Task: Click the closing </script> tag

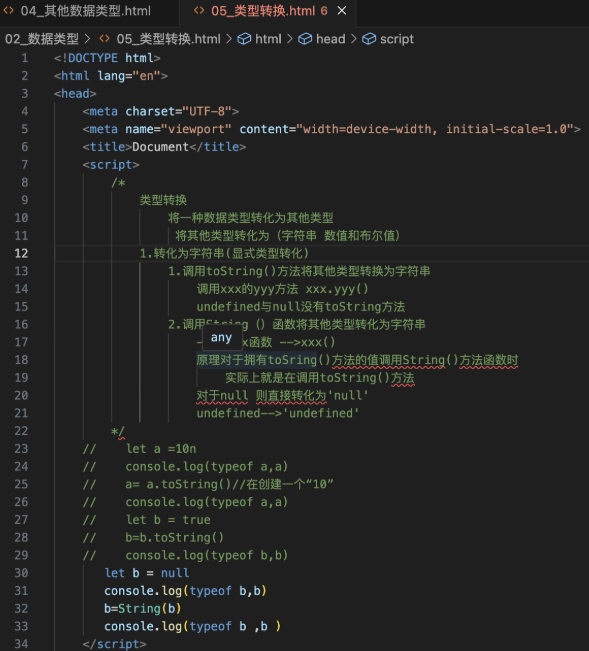Action: click(114, 644)
